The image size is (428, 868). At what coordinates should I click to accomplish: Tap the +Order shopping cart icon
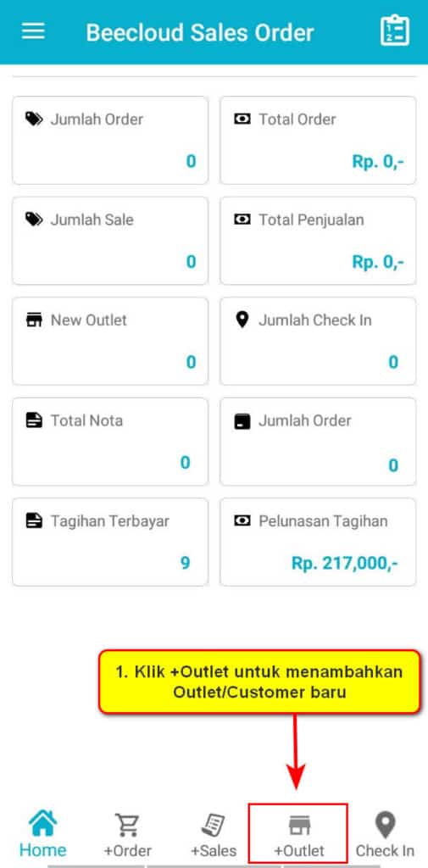pyautogui.click(x=127, y=825)
